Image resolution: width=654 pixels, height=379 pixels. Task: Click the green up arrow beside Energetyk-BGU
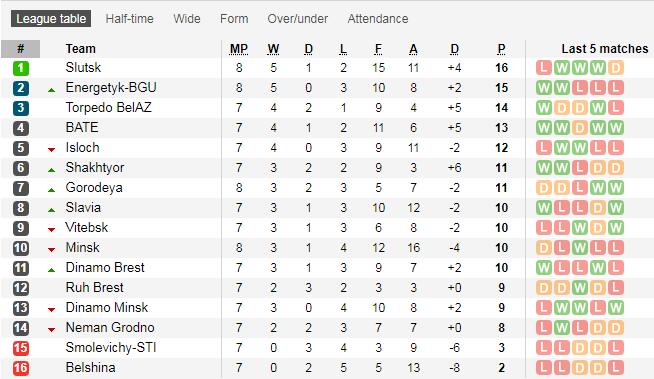[x=51, y=90]
